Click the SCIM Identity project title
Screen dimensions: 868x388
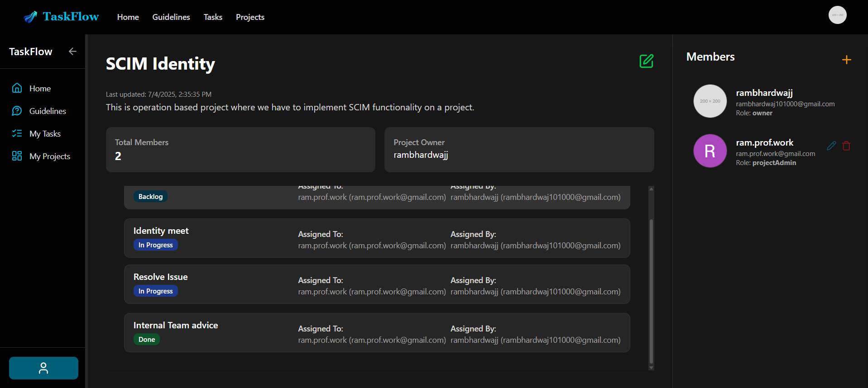point(160,64)
